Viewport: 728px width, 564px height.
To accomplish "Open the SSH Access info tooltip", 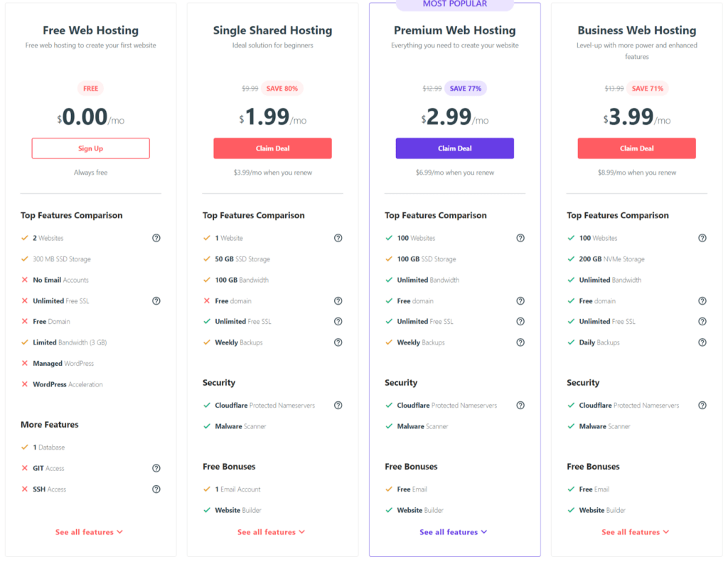I will click(156, 489).
